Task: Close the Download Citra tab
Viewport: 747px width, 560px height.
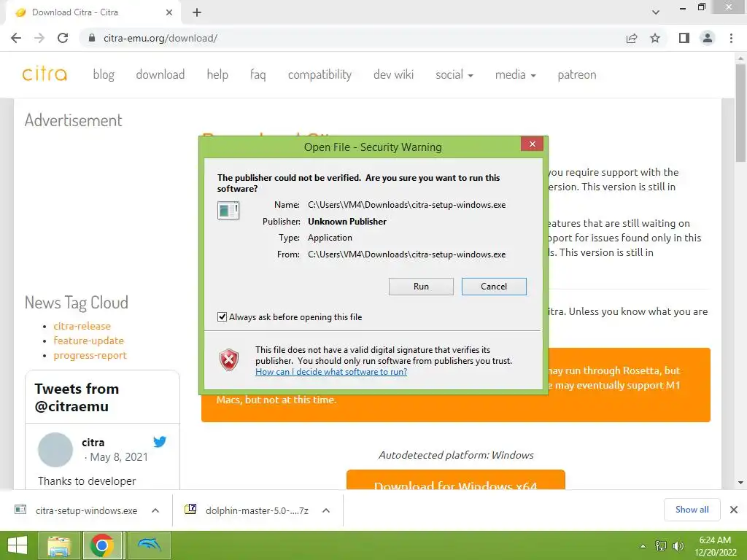Action: pyautogui.click(x=169, y=12)
